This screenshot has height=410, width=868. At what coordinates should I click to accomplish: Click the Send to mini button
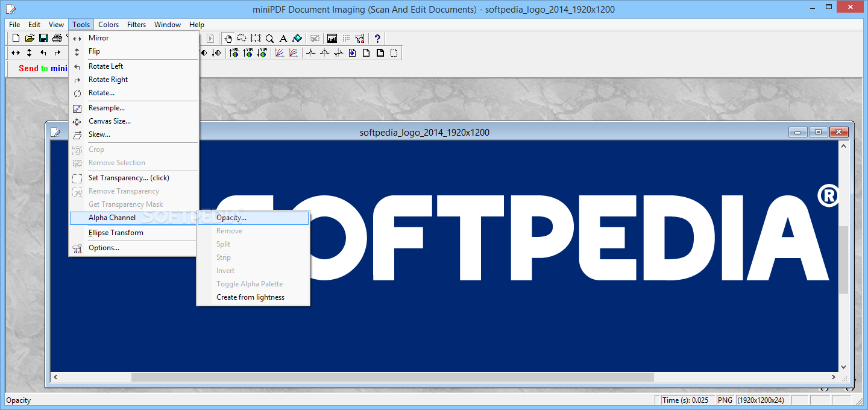click(42, 68)
